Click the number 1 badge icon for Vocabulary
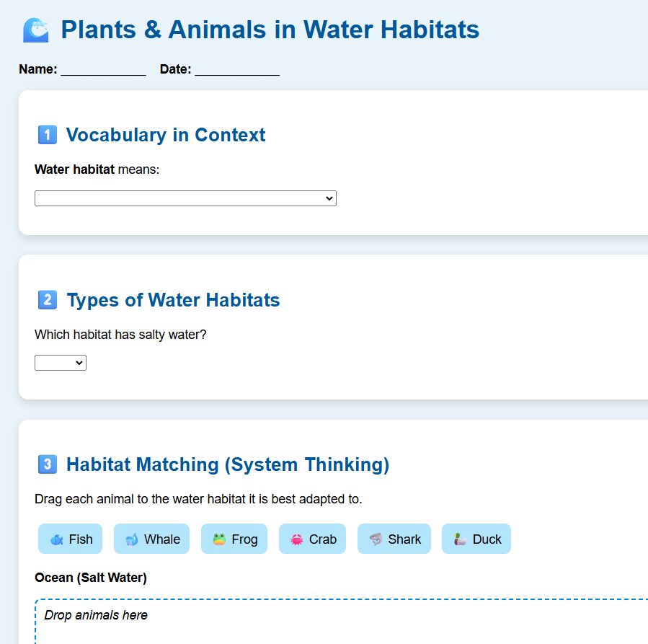The height and width of the screenshot is (644, 648). point(47,135)
